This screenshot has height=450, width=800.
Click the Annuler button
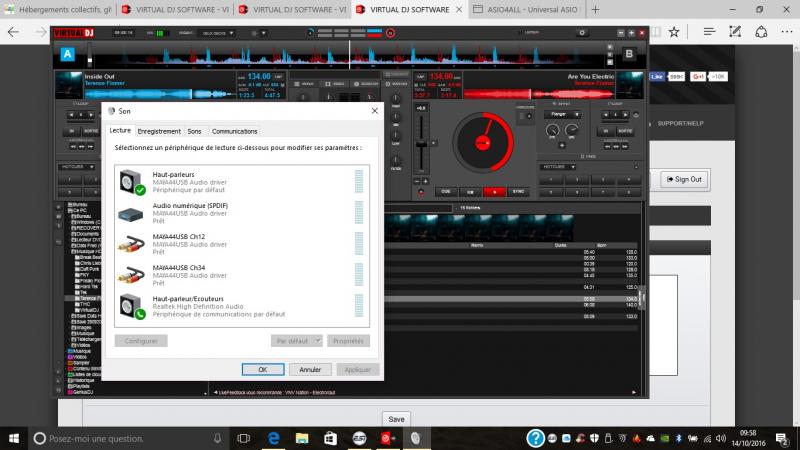[x=309, y=369]
